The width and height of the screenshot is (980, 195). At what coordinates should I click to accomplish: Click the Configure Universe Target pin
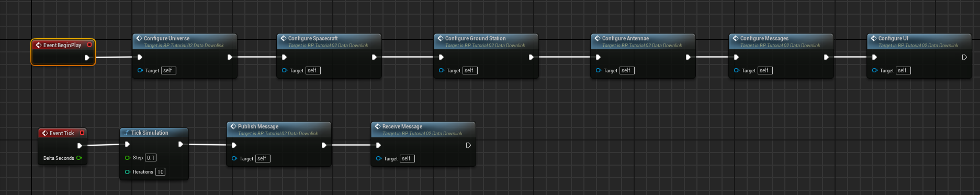140,70
